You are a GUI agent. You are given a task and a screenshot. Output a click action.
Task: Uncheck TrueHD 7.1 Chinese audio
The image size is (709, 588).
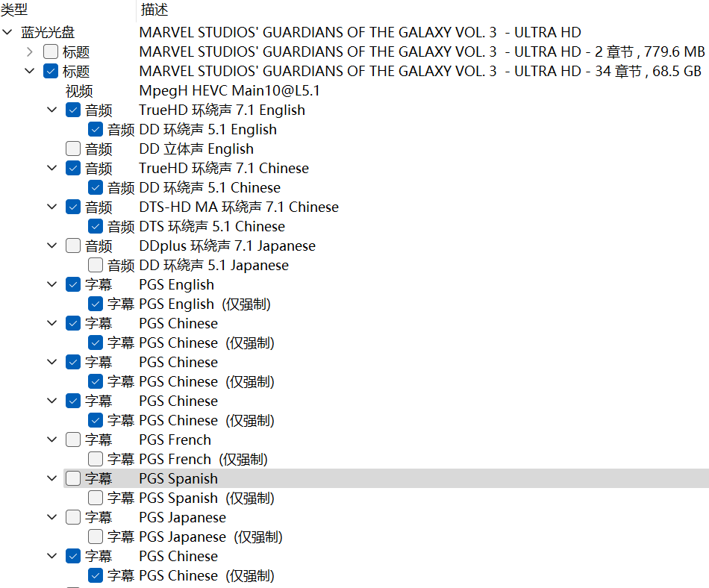[x=73, y=168]
